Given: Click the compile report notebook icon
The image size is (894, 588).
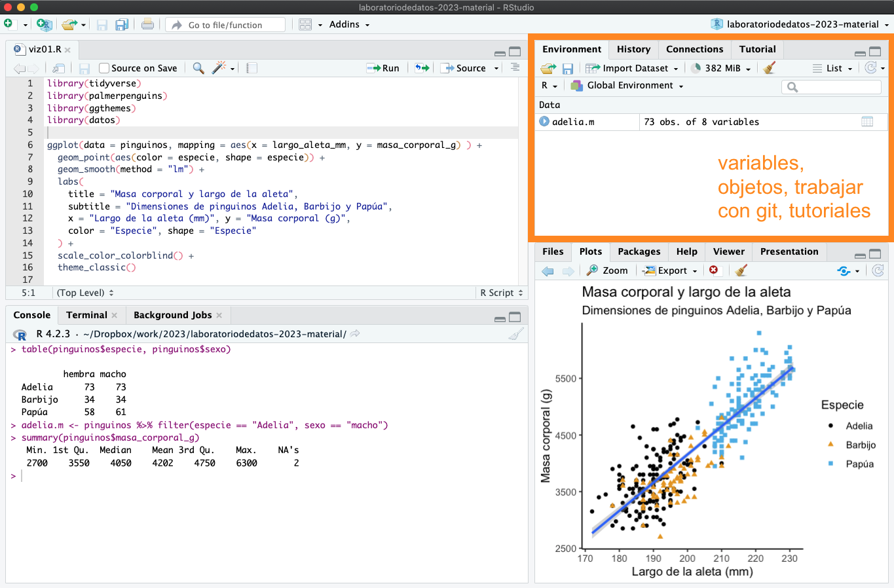Looking at the screenshot, I should click(x=252, y=67).
